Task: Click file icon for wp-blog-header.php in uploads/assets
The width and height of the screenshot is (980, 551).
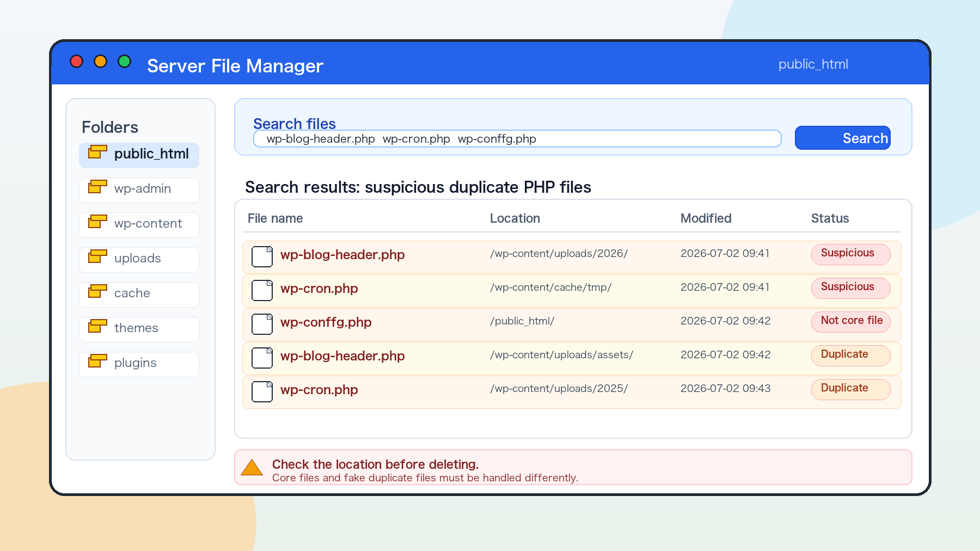Action: pyautogui.click(x=262, y=358)
